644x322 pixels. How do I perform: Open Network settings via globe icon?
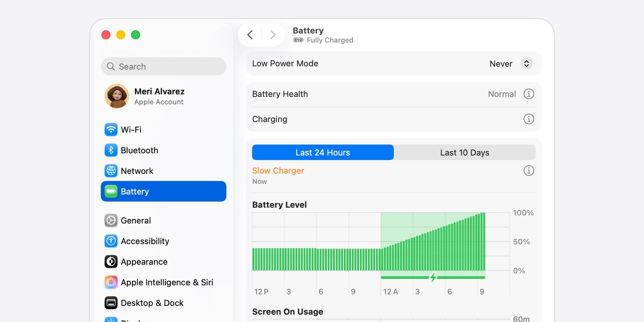tap(111, 171)
